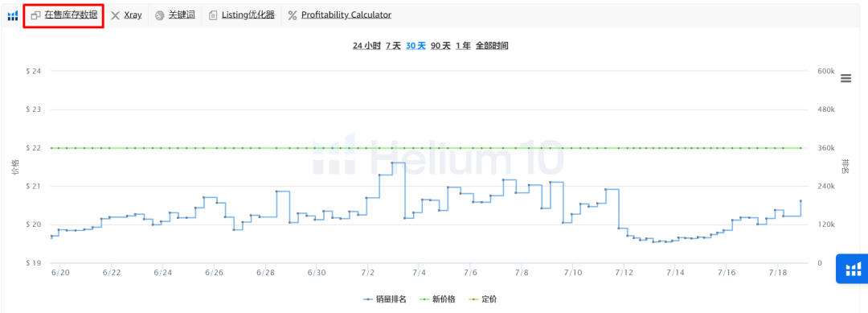Click the Helium 10 logo icon at top left
This screenshot has height=313, width=868.
click(12, 15)
